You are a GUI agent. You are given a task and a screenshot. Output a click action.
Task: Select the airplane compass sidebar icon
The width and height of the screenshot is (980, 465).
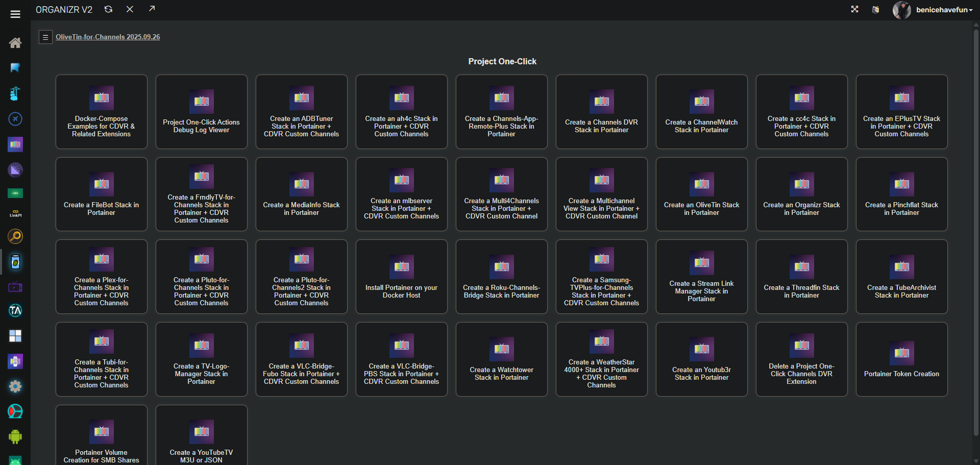[x=15, y=119]
